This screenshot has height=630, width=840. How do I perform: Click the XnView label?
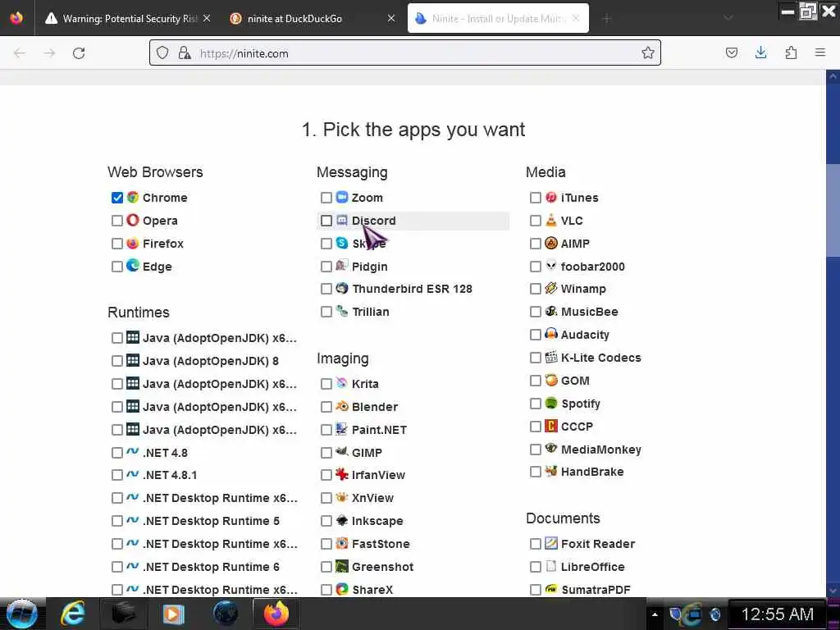[x=372, y=498]
